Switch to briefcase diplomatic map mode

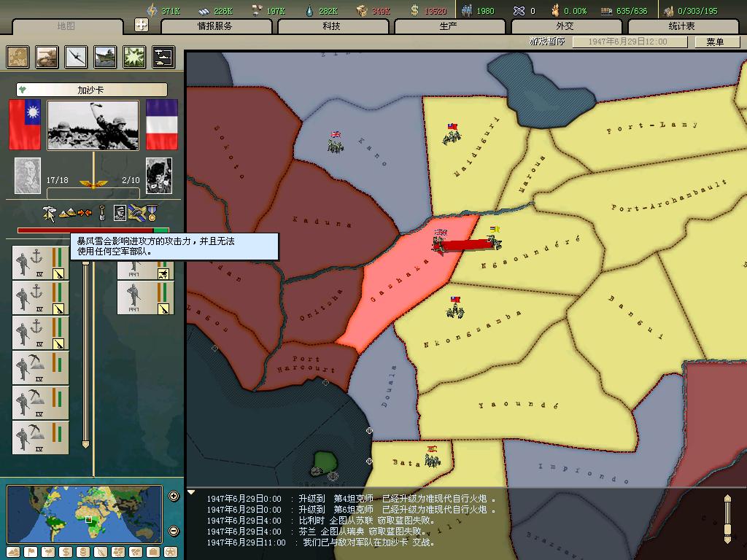pos(153,552)
